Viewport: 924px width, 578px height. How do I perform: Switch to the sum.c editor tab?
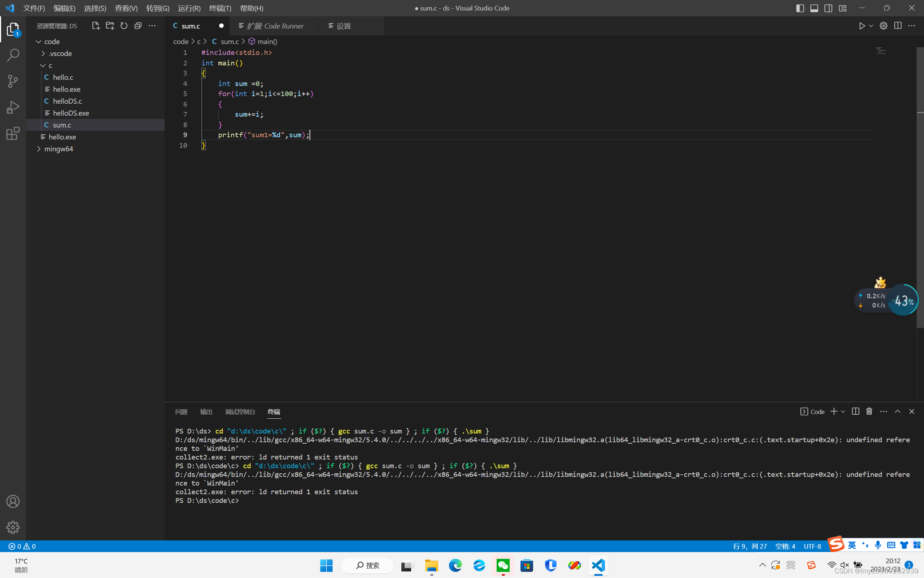197,26
